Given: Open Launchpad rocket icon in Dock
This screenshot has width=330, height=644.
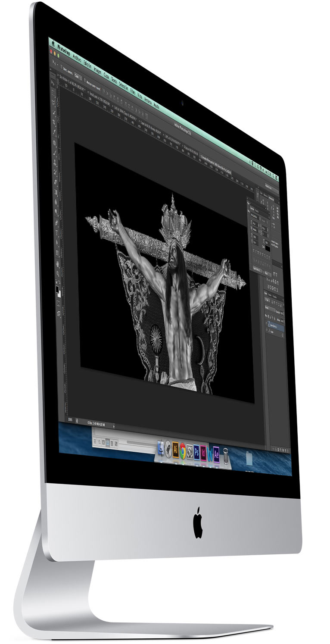Looking at the screenshot, I should [x=168, y=449].
